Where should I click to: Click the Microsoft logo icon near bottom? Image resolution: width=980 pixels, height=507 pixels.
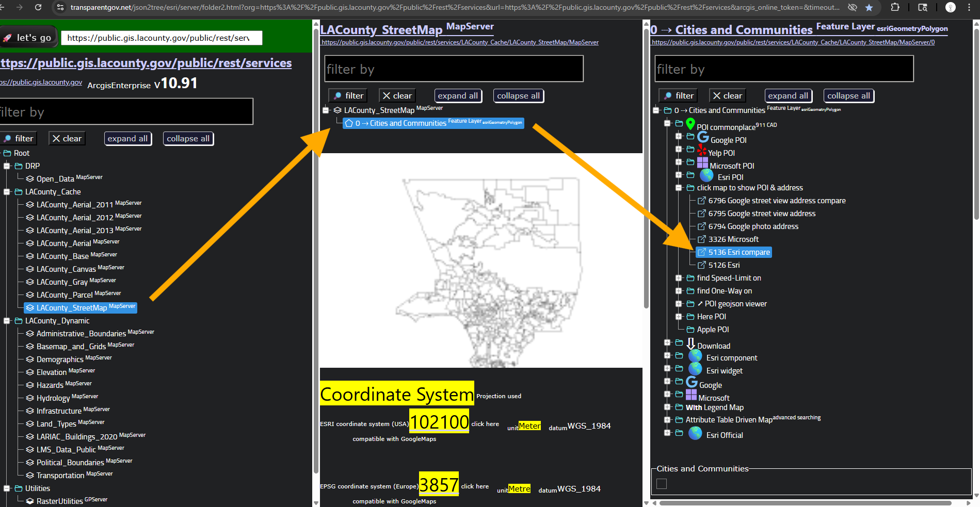click(691, 395)
